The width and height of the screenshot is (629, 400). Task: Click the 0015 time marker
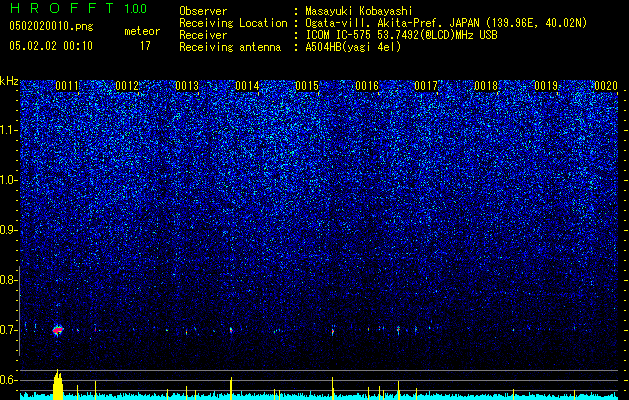coord(307,86)
